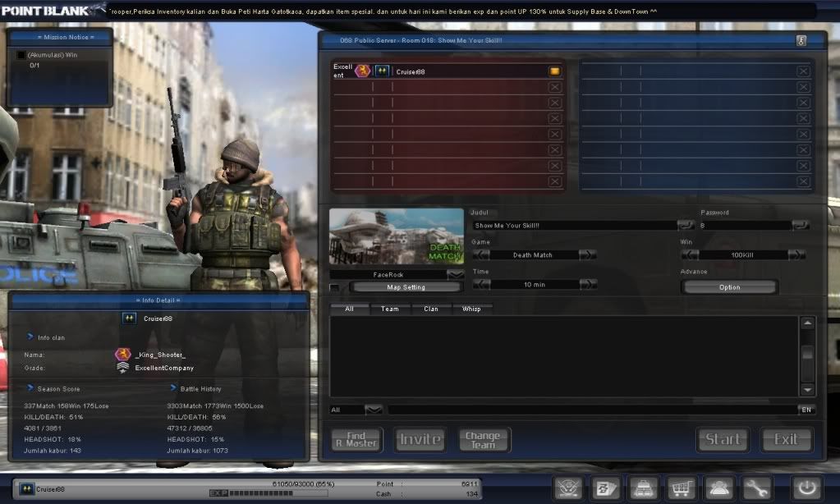Screen dimensions: 840x504
Task: Click the Invite button
Action: 420,440
